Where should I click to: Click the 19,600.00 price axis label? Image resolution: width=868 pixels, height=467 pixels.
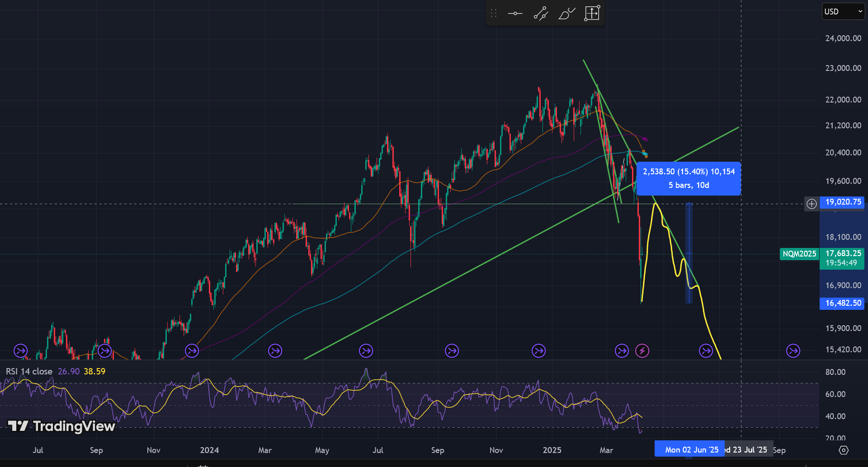843,181
